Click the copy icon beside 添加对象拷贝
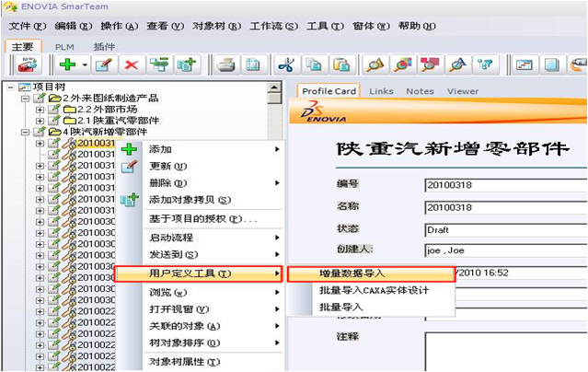 point(129,200)
